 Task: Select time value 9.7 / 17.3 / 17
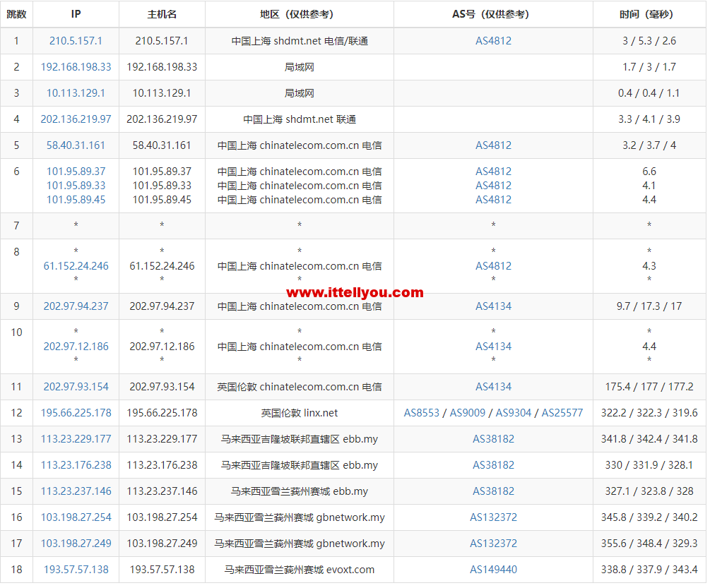pos(649,306)
